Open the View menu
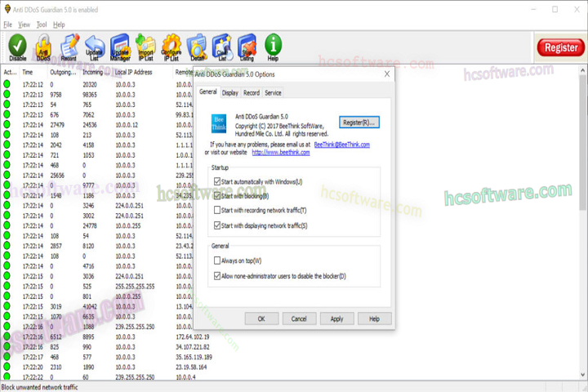This screenshot has height=392, width=588. (24, 24)
